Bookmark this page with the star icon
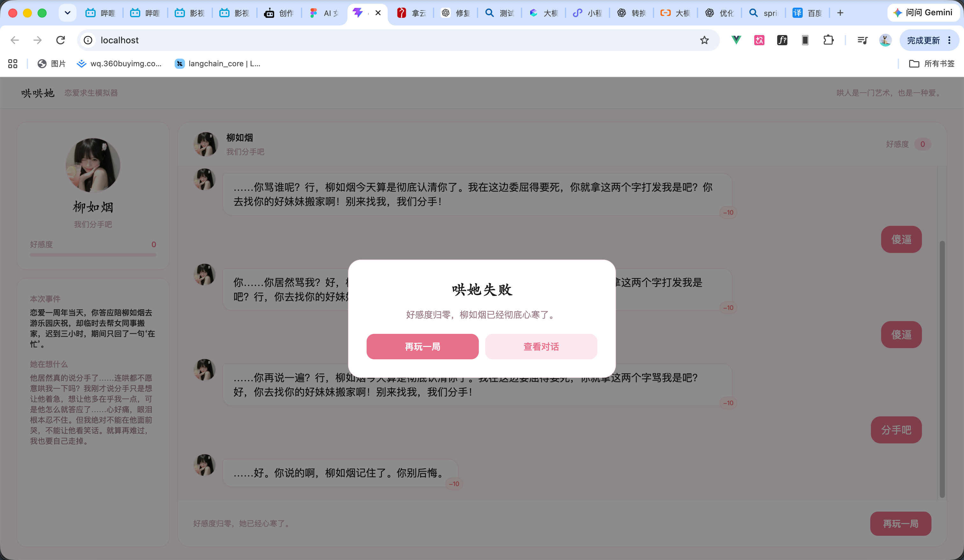Viewport: 964px width, 560px height. [x=704, y=40]
